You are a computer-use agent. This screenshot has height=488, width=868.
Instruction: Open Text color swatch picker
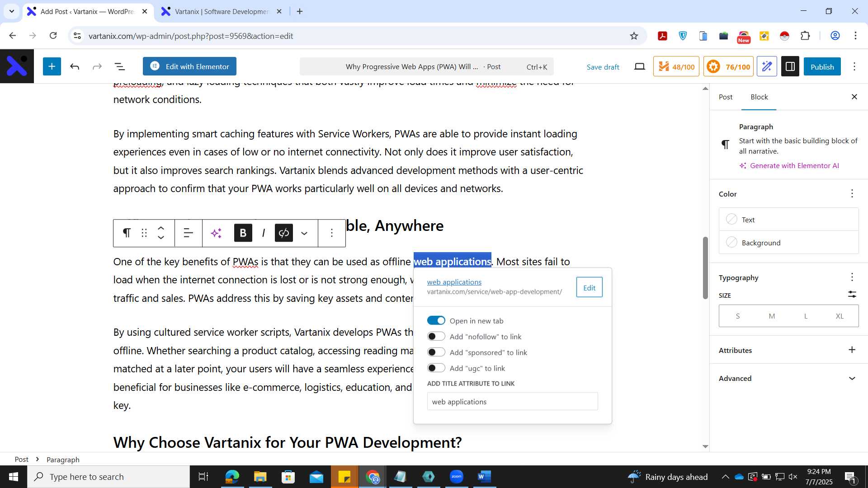pyautogui.click(x=788, y=220)
